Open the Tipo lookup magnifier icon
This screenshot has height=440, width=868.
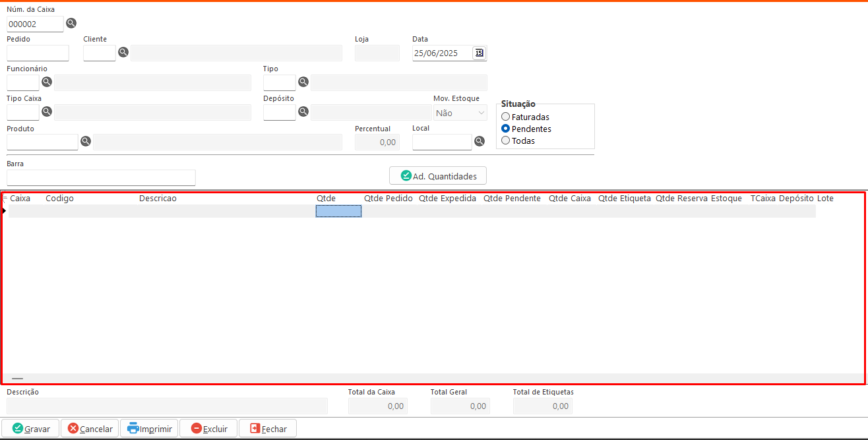click(303, 82)
